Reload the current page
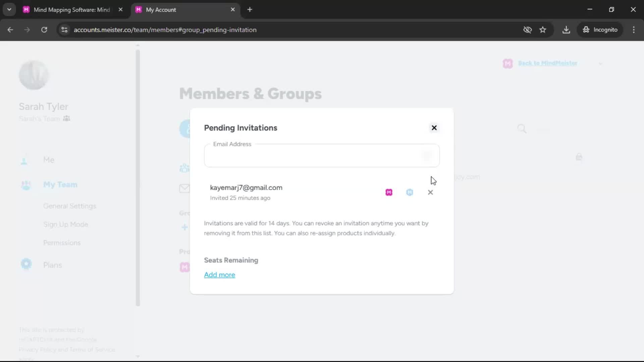Viewport: 644px width, 362px height. (x=44, y=30)
